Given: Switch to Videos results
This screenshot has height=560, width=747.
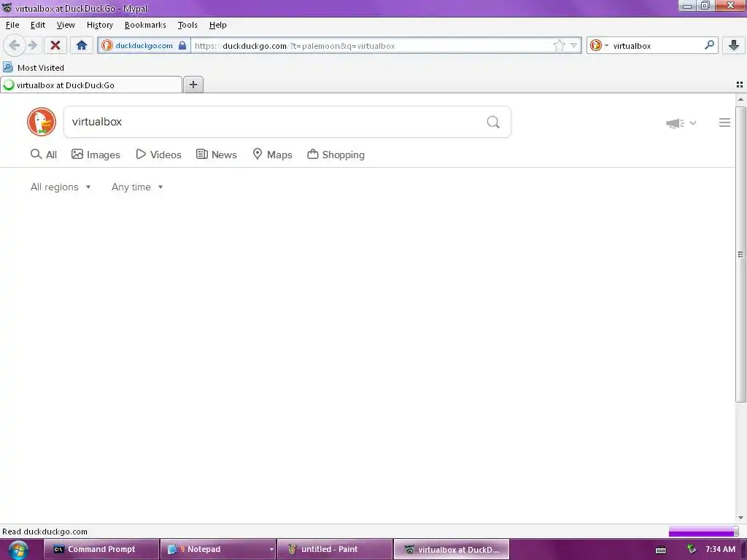Looking at the screenshot, I should (158, 155).
